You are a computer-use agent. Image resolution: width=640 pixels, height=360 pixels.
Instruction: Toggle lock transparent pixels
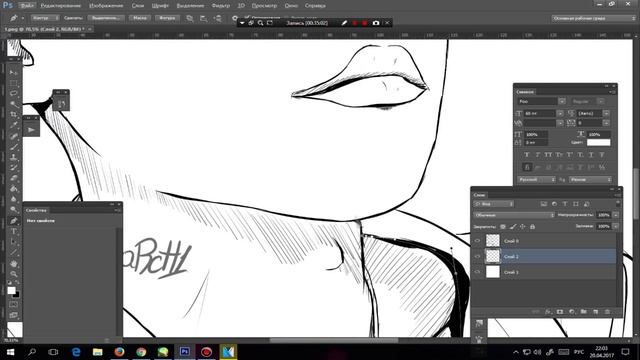pos(503,227)
